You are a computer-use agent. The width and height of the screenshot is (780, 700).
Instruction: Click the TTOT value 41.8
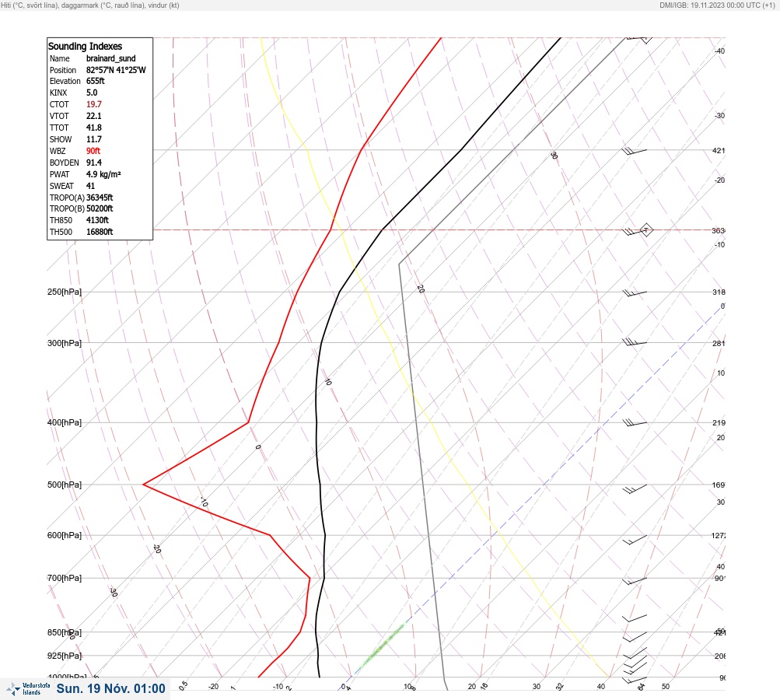[94, 128]
